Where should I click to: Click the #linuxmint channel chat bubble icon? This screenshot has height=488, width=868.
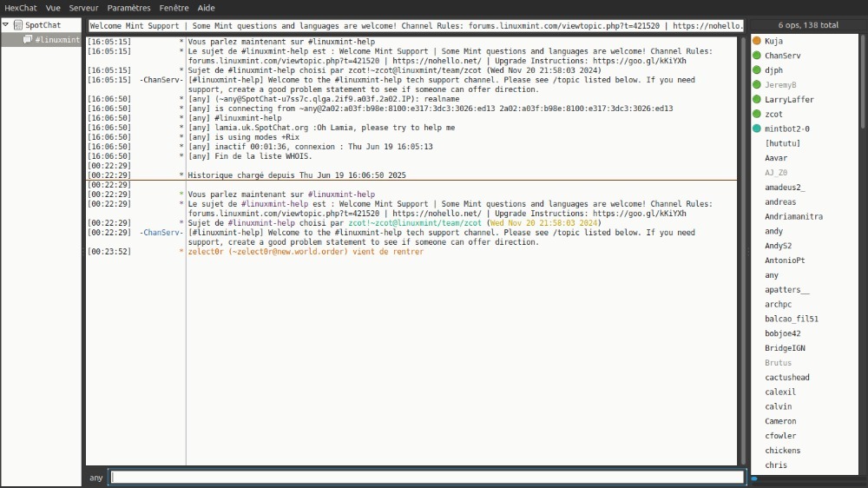(x=29, y=40)
